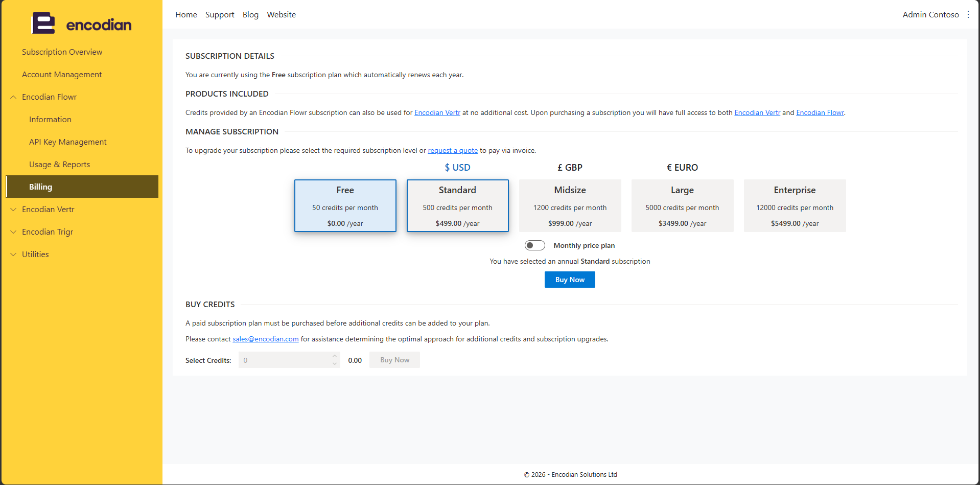Image resolution: width=980 pixels, height=485 pixels.
Task: Open Subscription Overview in sidebar
Action: pyautogui.click(x=62, y=52)
